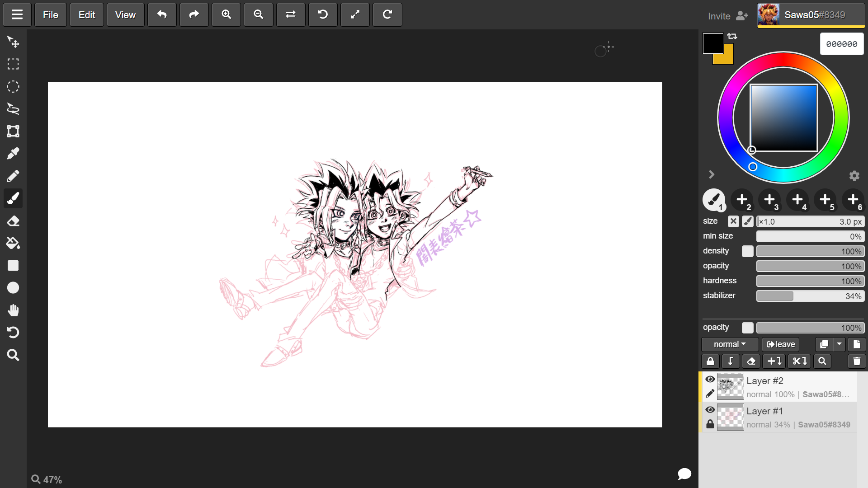
Task: Select the rectangular selection tool
Action: pyautogui.click(x=13, y=64)
